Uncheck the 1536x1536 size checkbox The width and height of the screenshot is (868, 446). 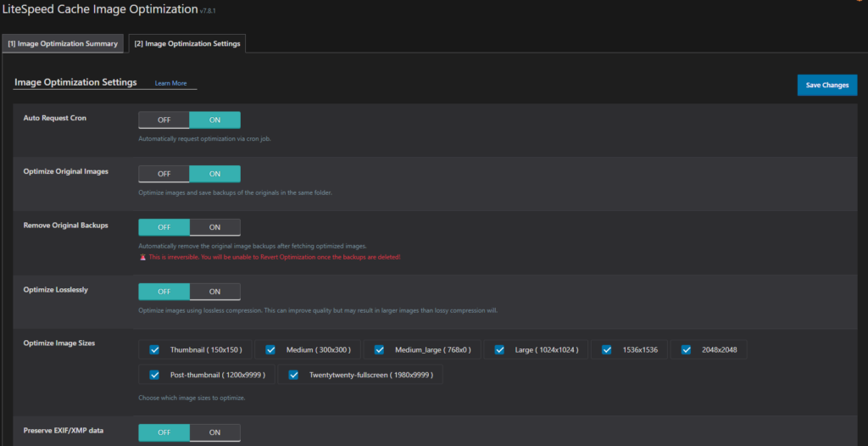pos(607,349)
